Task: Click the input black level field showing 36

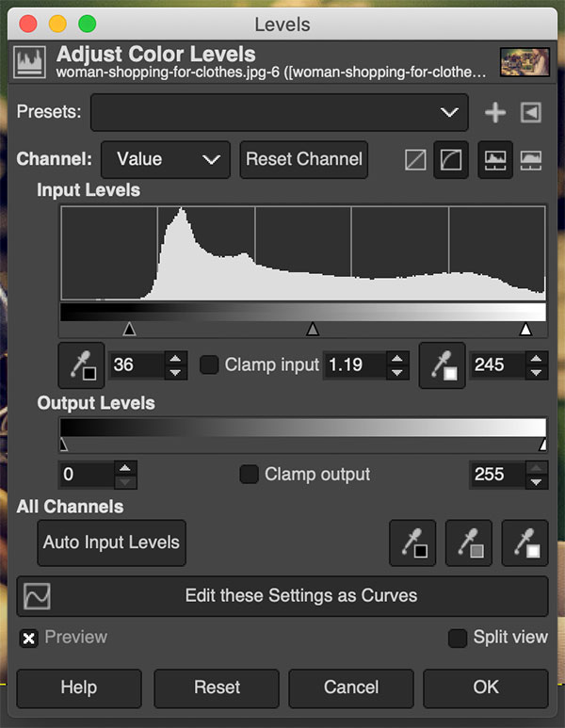Action: [136, 364]
